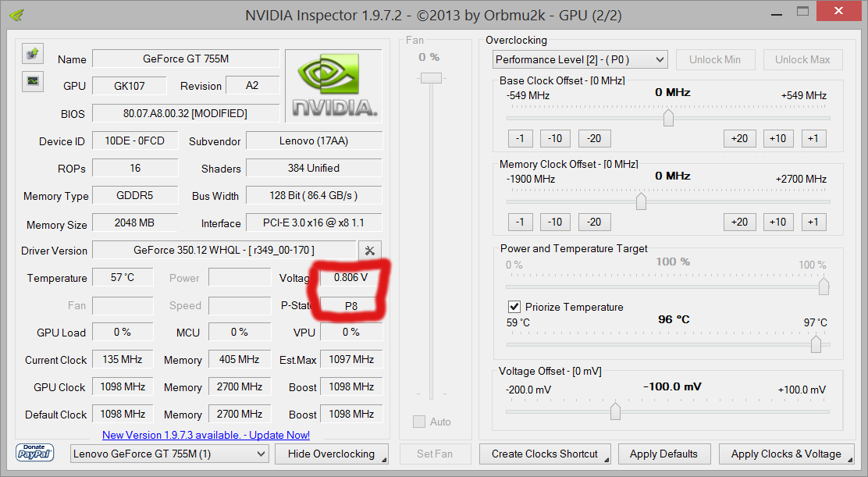Increase Memory Clock Offset by 20
This screenshot has height=477, width=868.
tap(739, 222)
